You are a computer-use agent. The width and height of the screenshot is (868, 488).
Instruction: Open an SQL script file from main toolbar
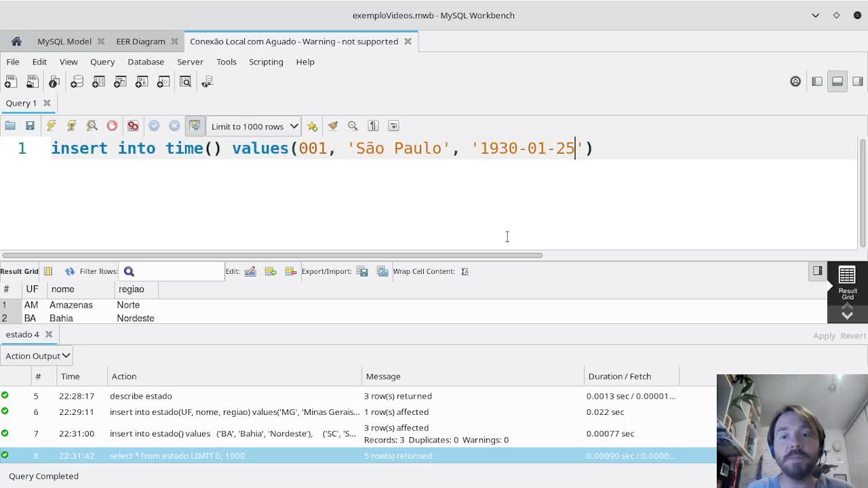click(x=33, y=81)
